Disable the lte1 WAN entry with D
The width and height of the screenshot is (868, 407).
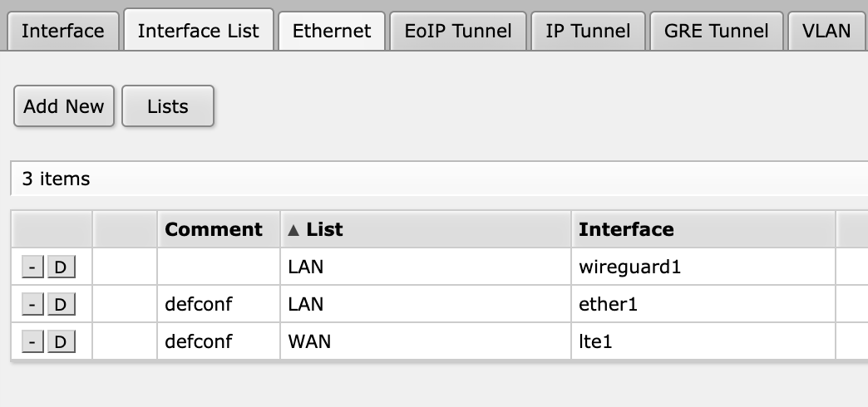[60, 341]
